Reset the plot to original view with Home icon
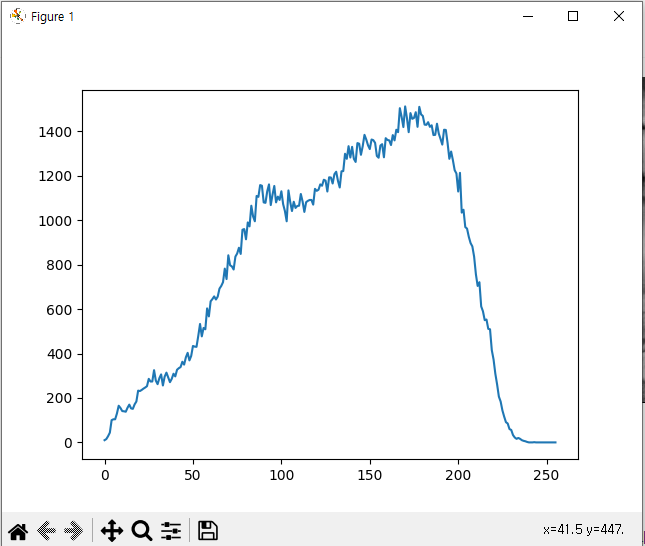Viewport: 645px width, 546px height. (18, 531)
